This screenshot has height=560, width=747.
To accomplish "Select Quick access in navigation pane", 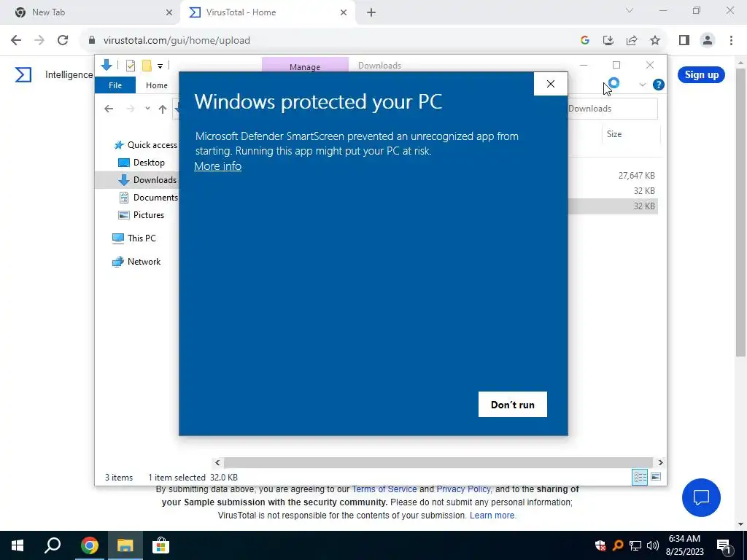I will [146, 145].
